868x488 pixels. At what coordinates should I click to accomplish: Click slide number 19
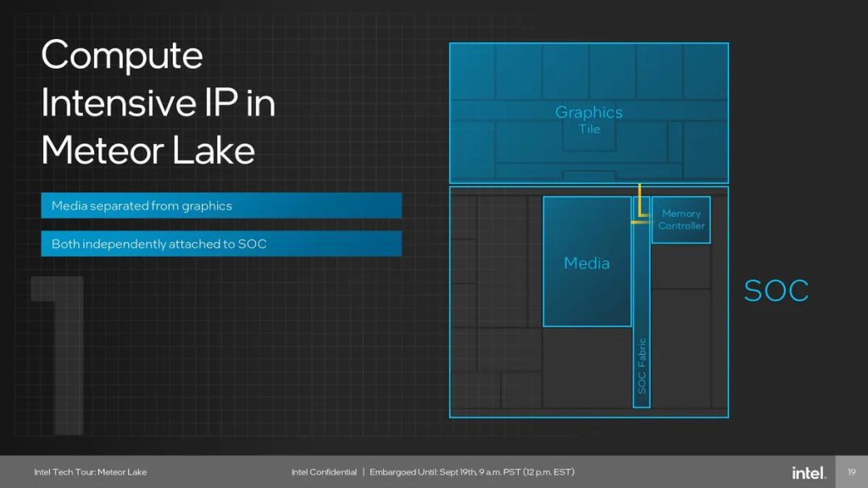click(851, 472)
